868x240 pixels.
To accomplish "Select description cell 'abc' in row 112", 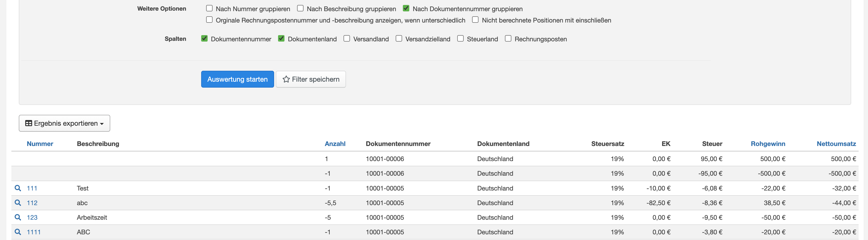I will tap(82, 203).
